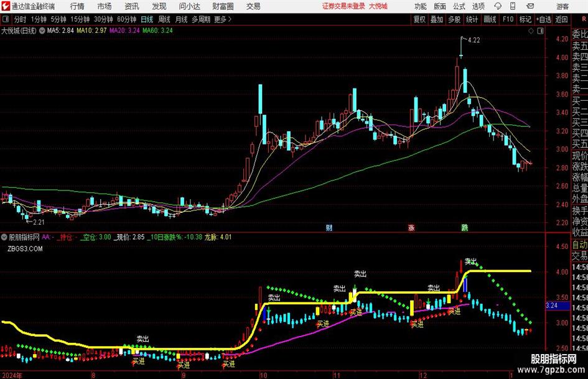This screenshot has width=588, height=379.
Task: Click the 通达信 red logo icon
Action: pos(6,6)
